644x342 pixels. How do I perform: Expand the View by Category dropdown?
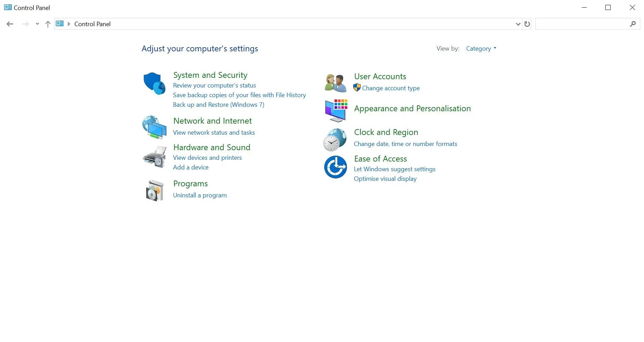(x=481, y=49)
